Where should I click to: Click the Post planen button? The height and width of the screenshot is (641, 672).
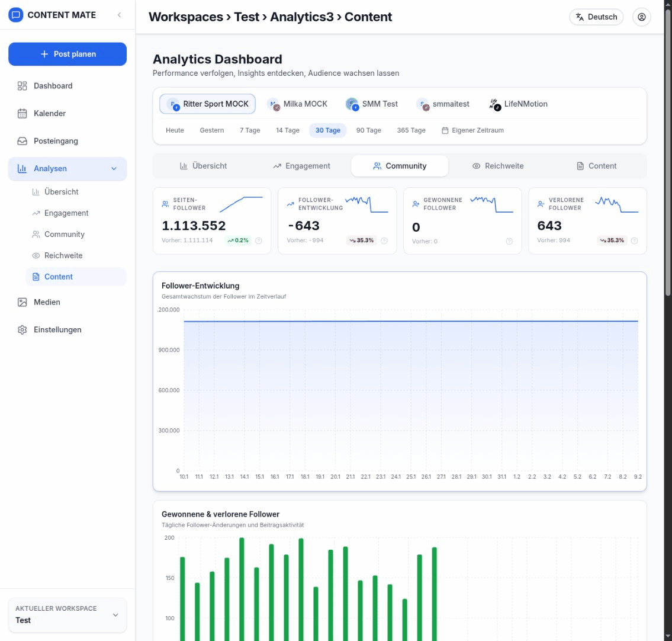[x=67, y=54]
